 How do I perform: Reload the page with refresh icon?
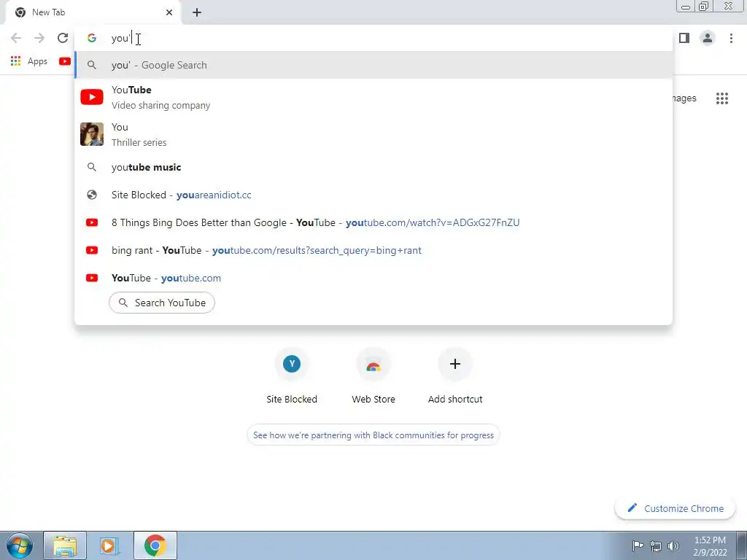63,38
